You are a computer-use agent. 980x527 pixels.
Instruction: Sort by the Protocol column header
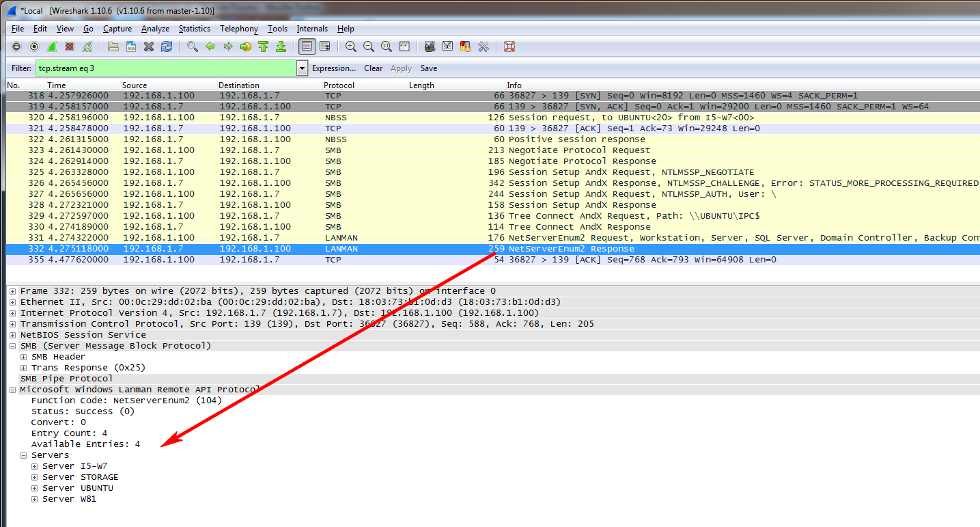pyautogui.click(x=339, y=85)
